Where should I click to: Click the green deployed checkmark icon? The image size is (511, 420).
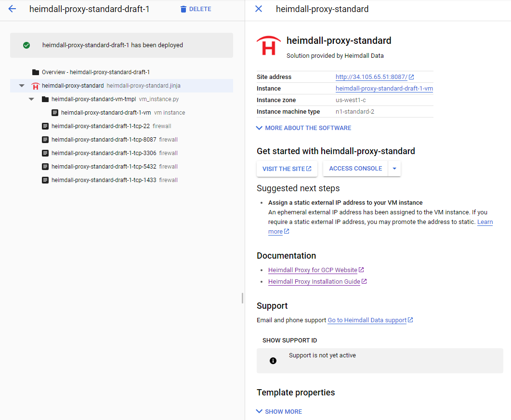[26, 45]
